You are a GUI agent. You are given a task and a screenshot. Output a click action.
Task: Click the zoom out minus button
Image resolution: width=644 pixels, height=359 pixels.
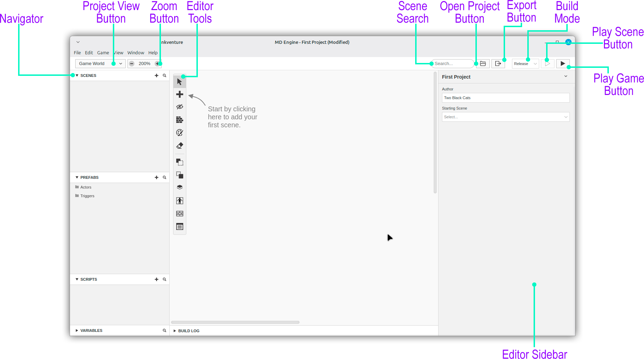tap(132, 64)
